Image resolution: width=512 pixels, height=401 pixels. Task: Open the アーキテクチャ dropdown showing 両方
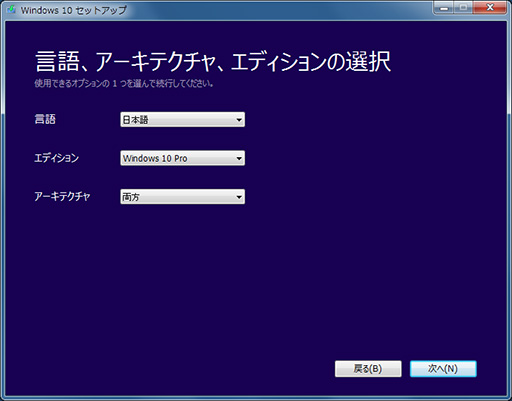[x=182, y=196]
